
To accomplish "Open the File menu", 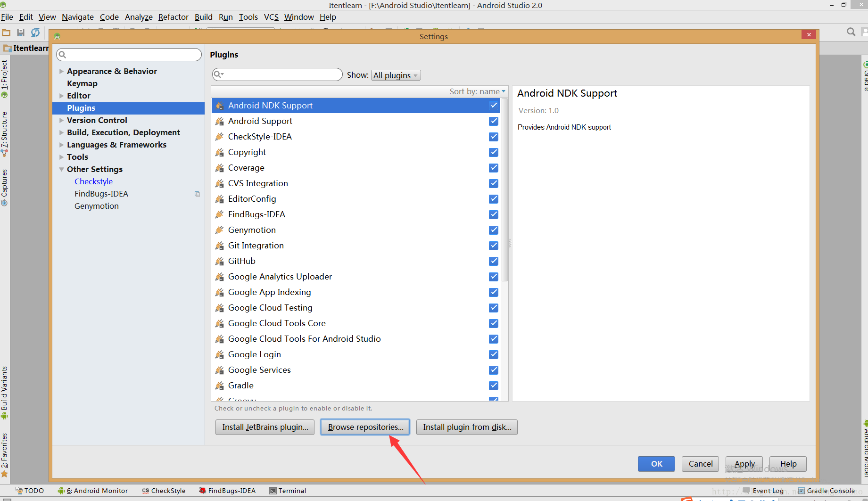I will (x=7, y=17).
